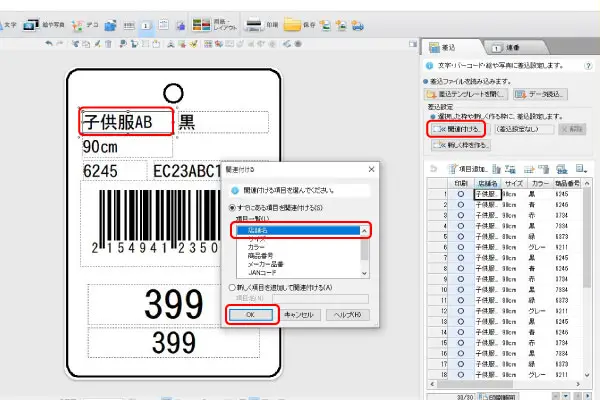Select メーカー品番 in the dialog item list
This screenshot has width=600, height=400.
click(x=266, y=264)
